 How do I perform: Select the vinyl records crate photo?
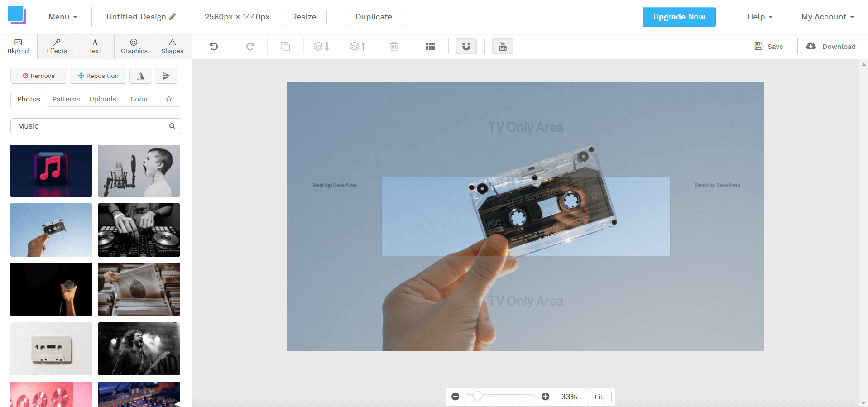[x=139, y=289]
